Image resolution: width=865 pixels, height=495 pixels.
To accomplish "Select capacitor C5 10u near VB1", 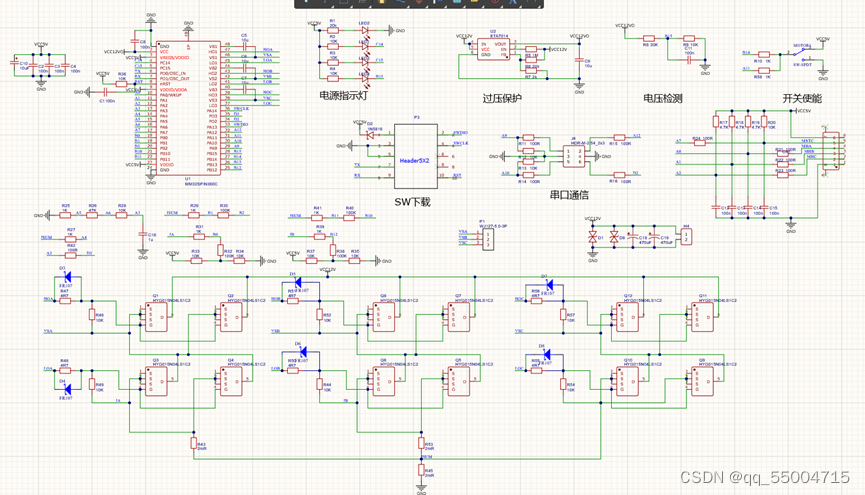I will [x=244, y=47].
